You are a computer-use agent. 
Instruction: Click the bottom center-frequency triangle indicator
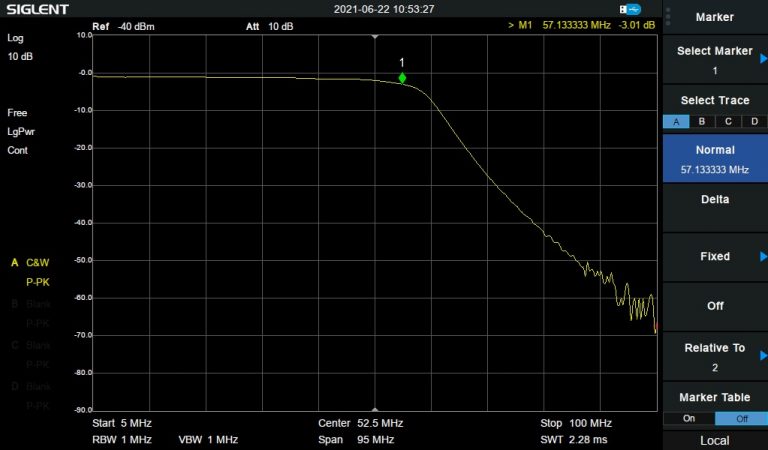pos(375,409)
